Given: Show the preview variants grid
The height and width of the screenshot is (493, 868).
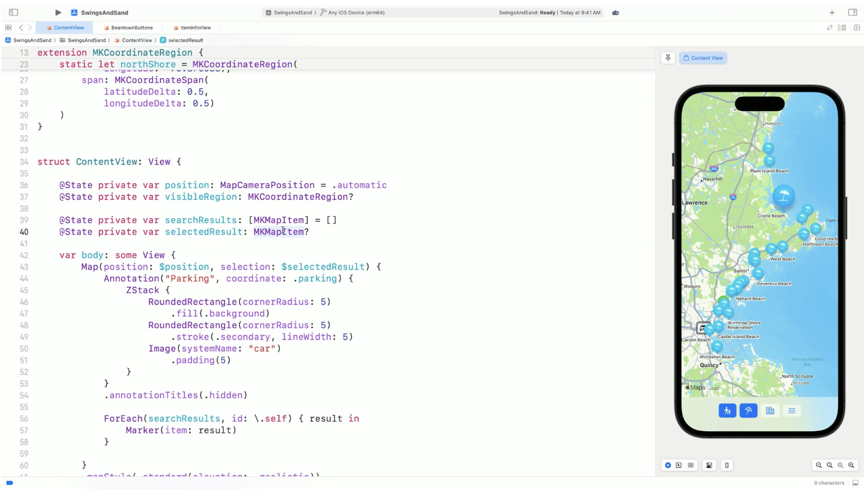Looking at the screenshot, I should 691,465.
